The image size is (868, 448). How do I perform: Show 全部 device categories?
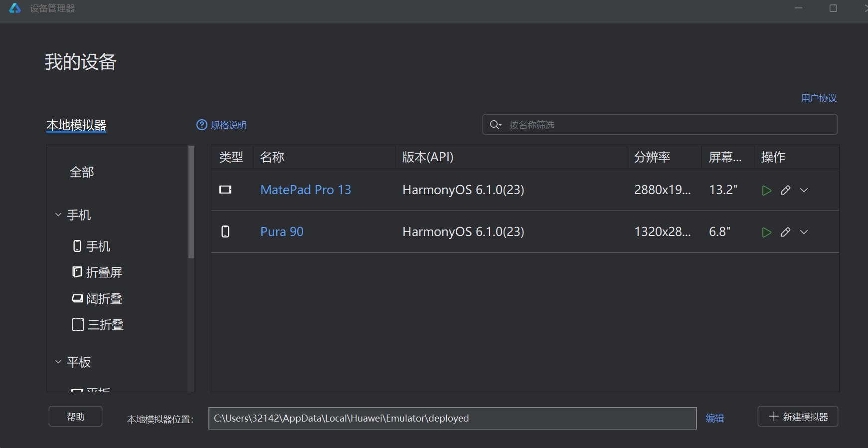point(82,172)
